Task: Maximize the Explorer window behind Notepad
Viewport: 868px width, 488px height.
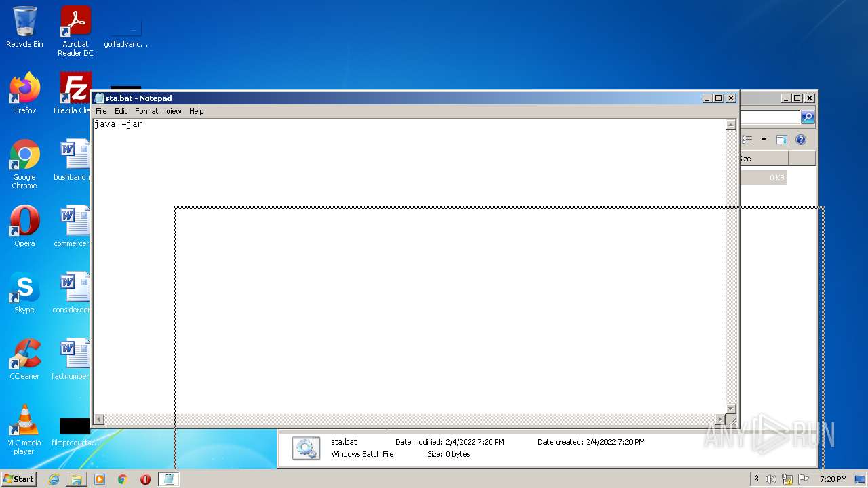Action: 797,98
